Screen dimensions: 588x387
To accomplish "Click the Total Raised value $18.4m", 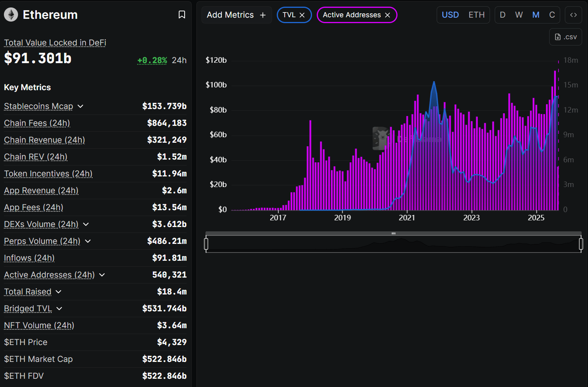I will (x=172, y=292).
